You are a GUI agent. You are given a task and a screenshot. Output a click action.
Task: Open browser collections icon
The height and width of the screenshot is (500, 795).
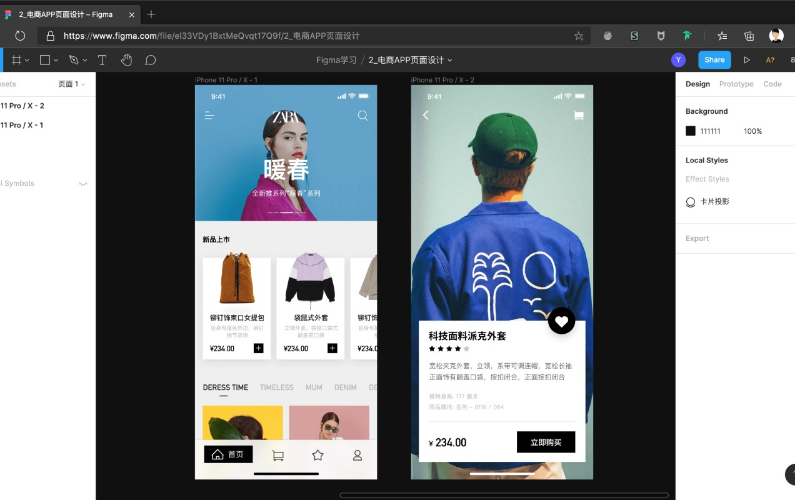click(749, 36)
